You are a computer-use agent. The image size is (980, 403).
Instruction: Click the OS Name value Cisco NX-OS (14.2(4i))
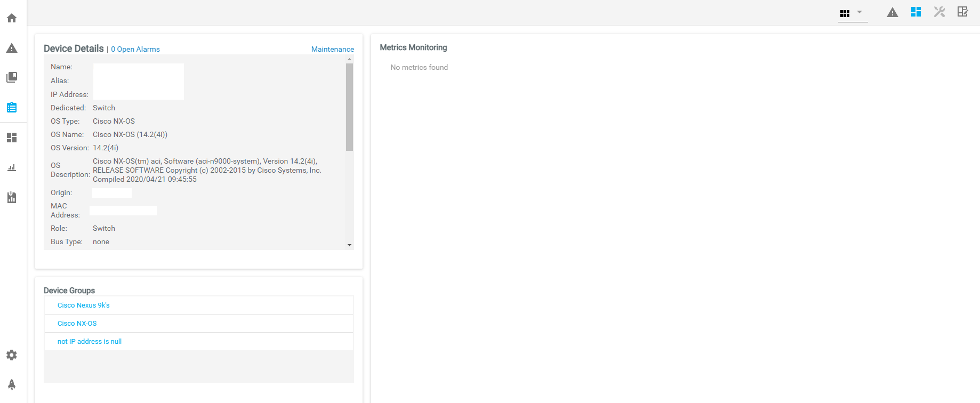tap(130, 134)
